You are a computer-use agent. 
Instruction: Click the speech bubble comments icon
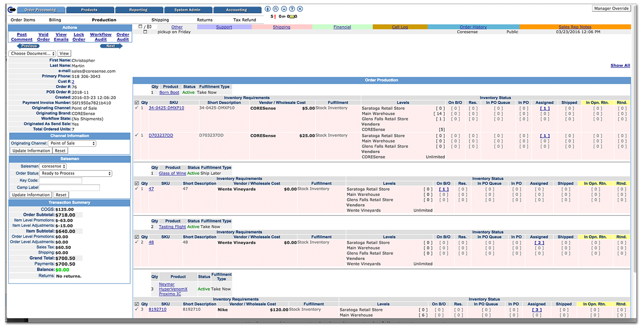point(283,16)
